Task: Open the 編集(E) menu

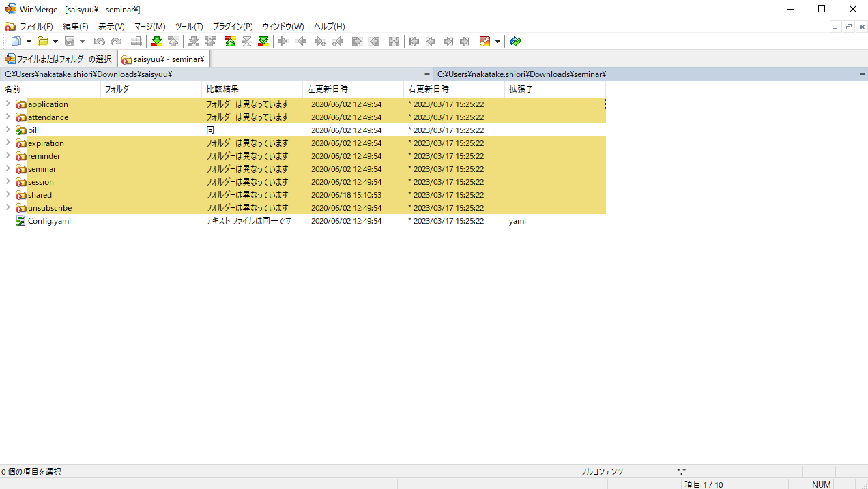Action: [76, 26]
